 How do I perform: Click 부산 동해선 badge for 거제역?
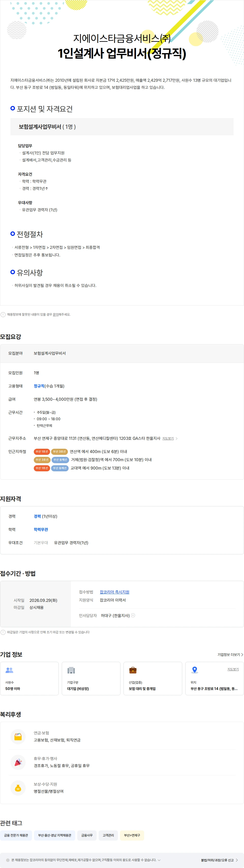point(61,460)
